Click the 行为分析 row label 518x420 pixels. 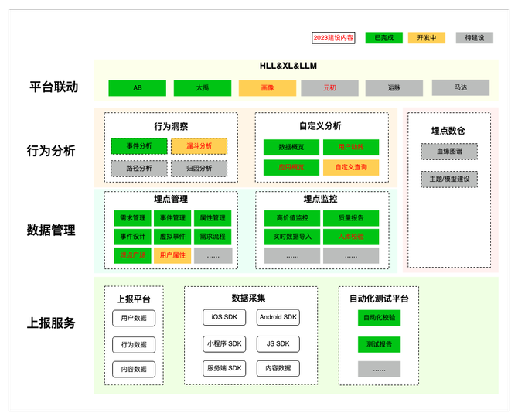(x=51, y=151)
